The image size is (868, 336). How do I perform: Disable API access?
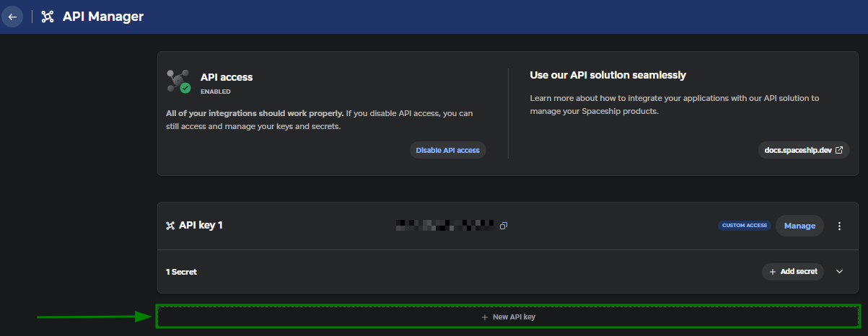click(x=447, y=150)
